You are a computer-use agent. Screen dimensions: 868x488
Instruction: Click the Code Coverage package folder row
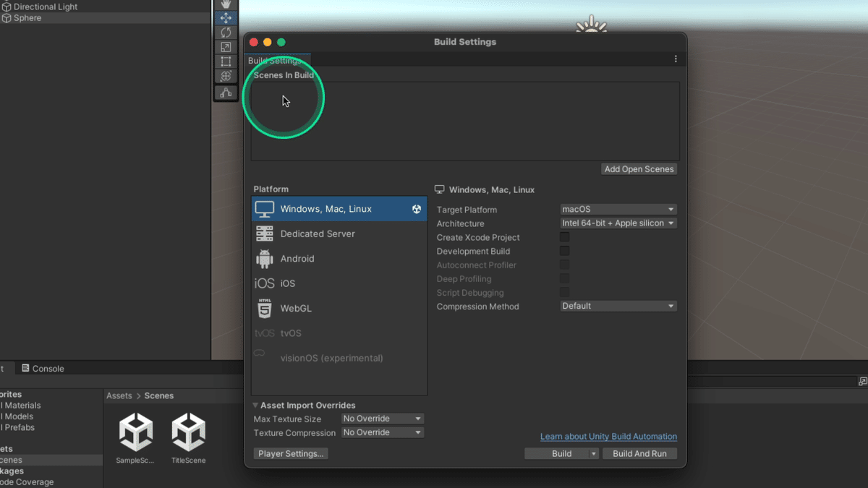pos(51,482)
